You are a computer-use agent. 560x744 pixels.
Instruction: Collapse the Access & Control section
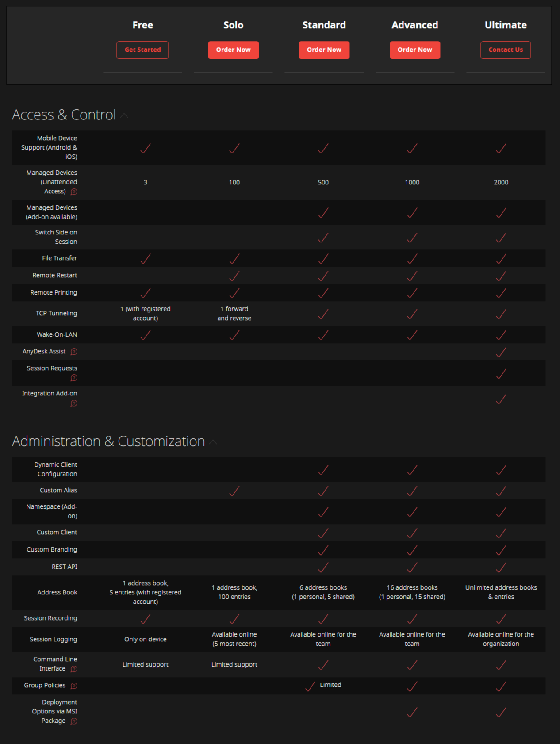point(125,116)
